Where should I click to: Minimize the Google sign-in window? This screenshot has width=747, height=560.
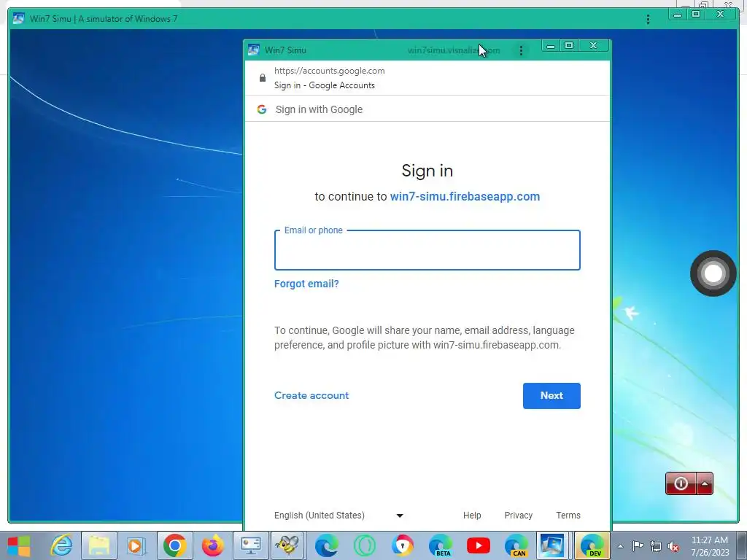pyautogui.click(x=551, y=46)
